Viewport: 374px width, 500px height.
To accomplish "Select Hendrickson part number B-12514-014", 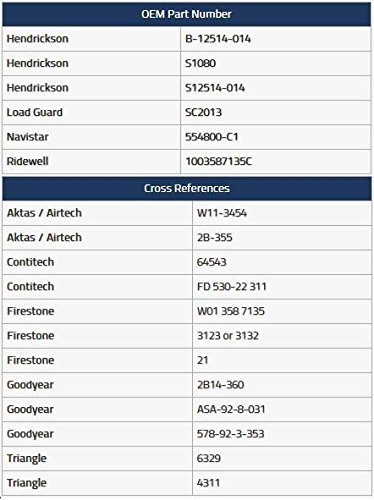I will (218, 39).
